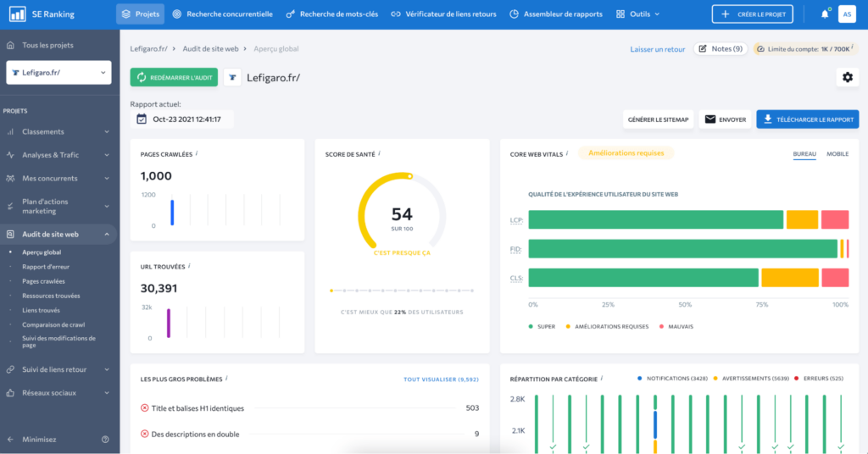Click info icon next to Répartition par catégorie

click(602, 379)
